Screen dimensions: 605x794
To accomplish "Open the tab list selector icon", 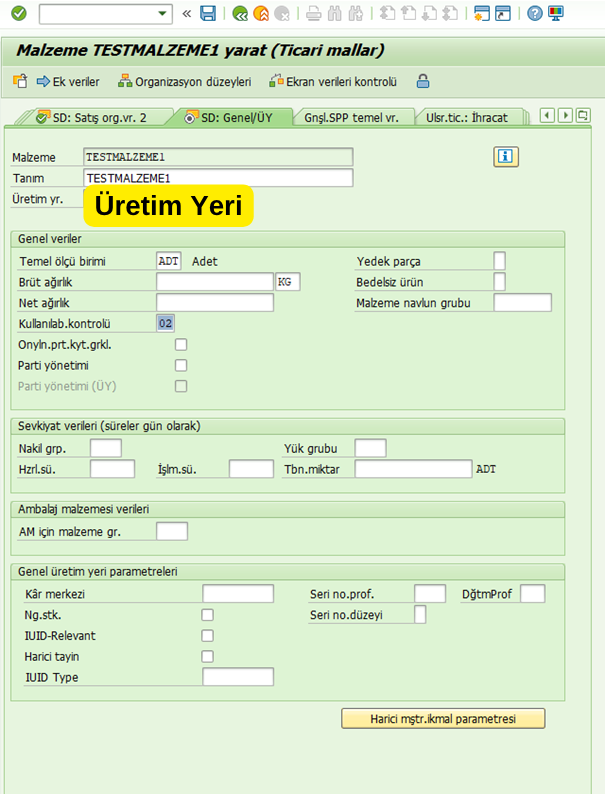I will pyautogui.click(x=586, y=116).
